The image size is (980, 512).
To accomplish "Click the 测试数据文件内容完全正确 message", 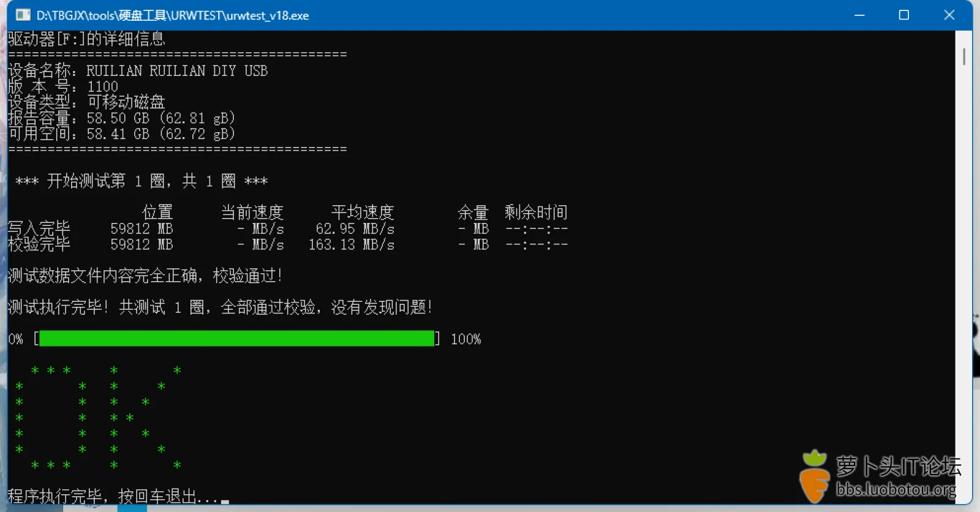I will 145,276.
